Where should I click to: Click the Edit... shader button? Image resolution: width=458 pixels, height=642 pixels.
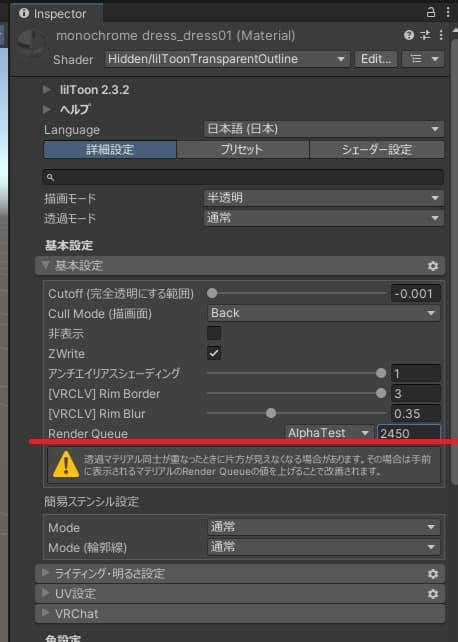376,59
